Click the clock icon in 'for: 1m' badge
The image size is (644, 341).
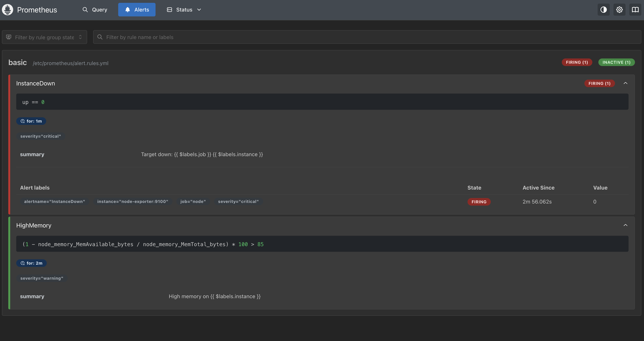[22, 121]
